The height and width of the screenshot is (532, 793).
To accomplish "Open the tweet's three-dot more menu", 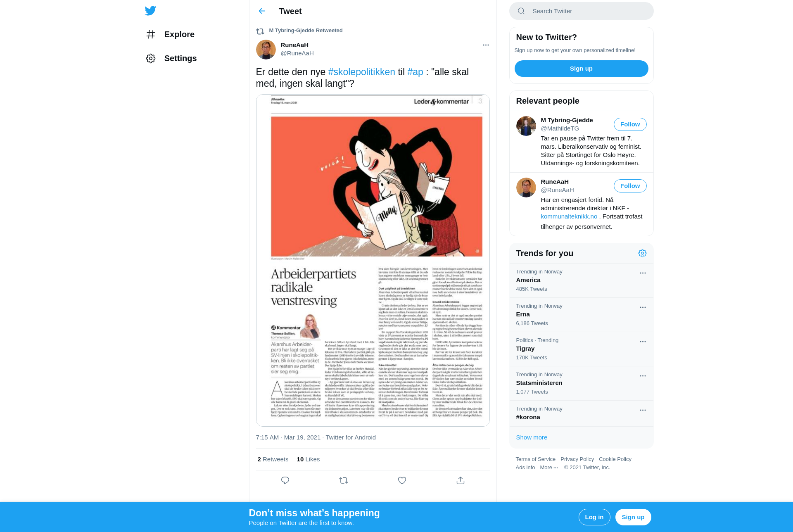I will tap(486, 45).
